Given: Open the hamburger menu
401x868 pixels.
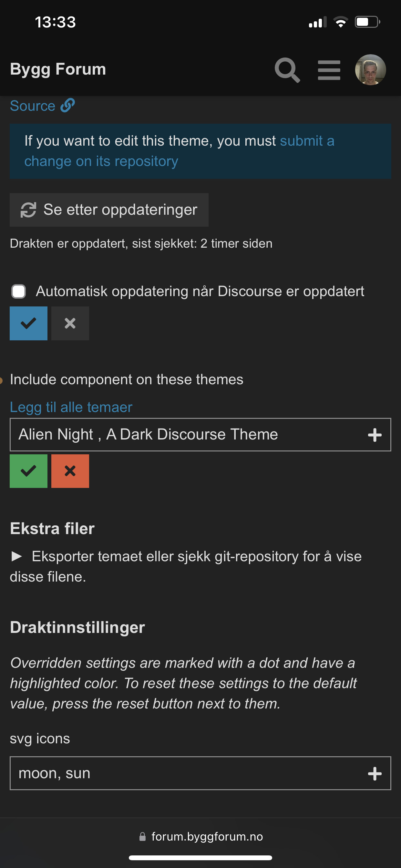Looking at the screenshot, I should [329, 70].
